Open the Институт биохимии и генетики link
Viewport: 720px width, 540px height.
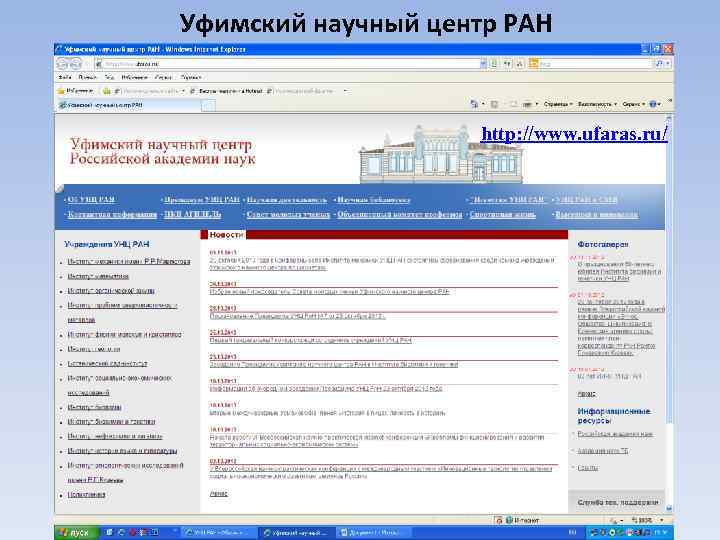point(111,422)
